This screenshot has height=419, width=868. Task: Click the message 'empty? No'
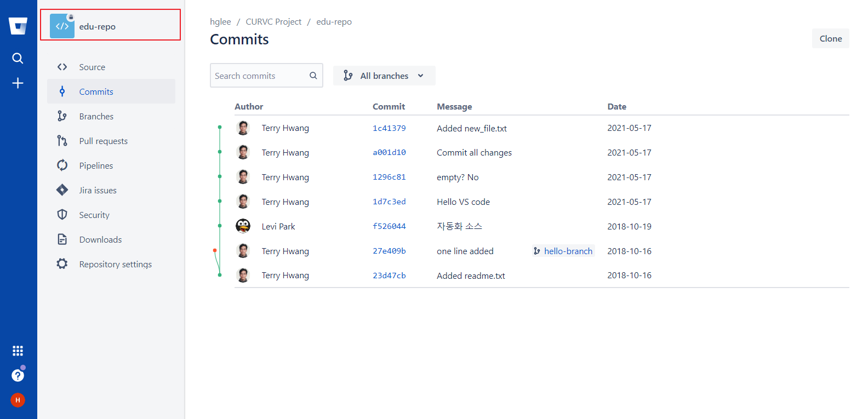pyautogui.click(x=458, y=177)
